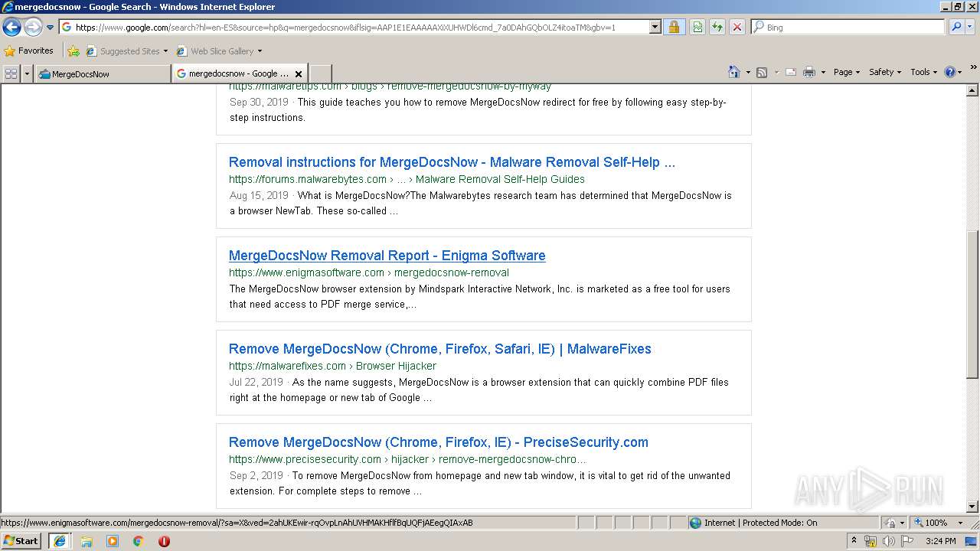This screenshot has height=551, width=980.
Task: Click the Read Mail envelope icon
Action: [x=790, y=72]
